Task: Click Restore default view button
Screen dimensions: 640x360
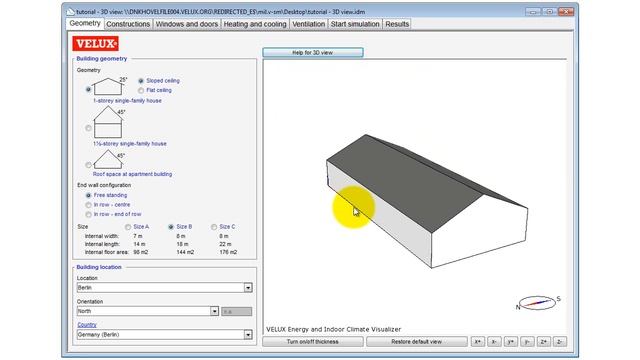Action: pos(417,342)
